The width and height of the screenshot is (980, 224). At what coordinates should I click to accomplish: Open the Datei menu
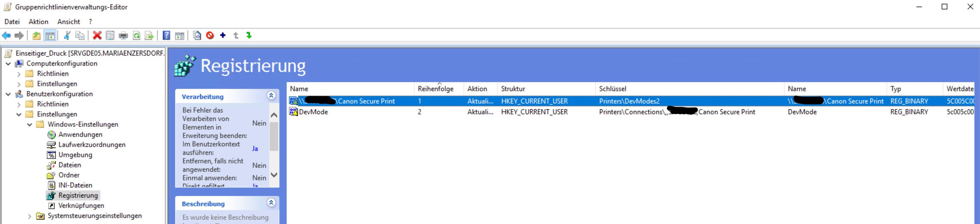[x=12, y=22]
